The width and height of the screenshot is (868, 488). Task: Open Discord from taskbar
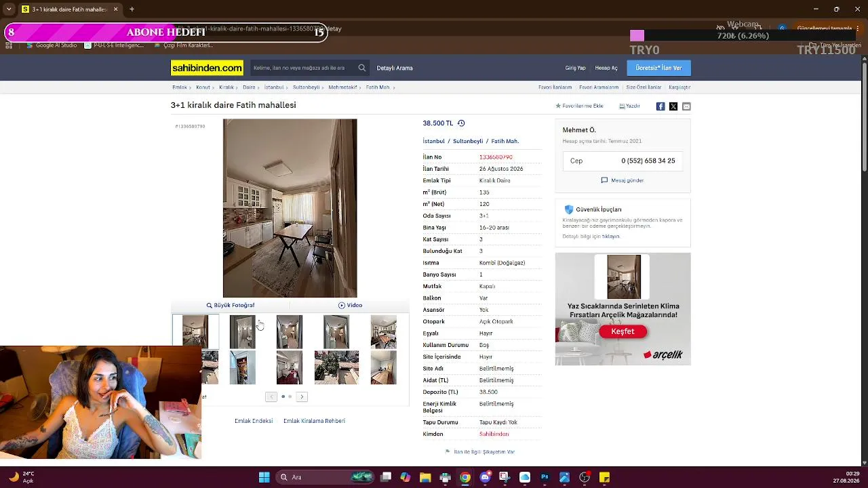[485, 477]
